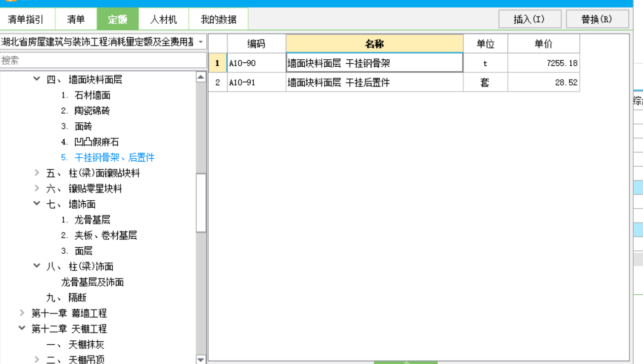Select 一、天棚抹灰 tree item
This screenshot has height=364, width=643.
point(75,344)
